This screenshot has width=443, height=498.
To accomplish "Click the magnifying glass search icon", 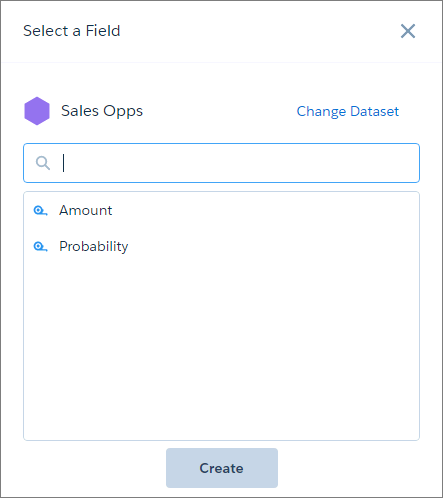I will [43, 163].
